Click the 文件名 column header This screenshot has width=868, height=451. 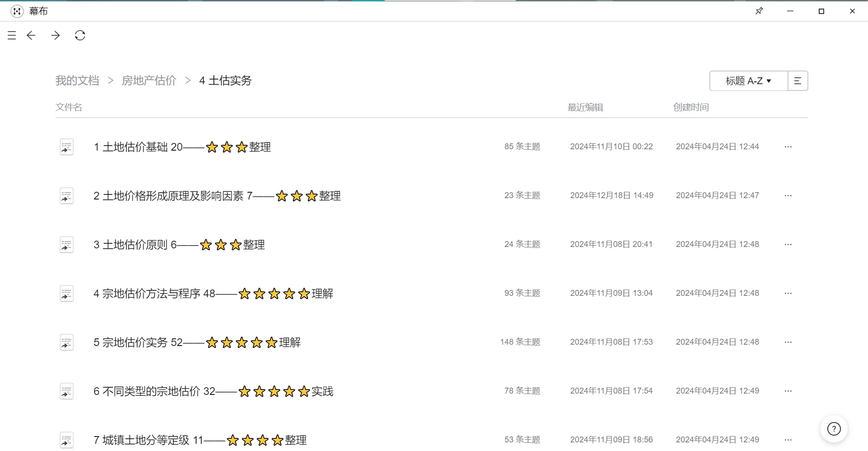click(69, 107)
